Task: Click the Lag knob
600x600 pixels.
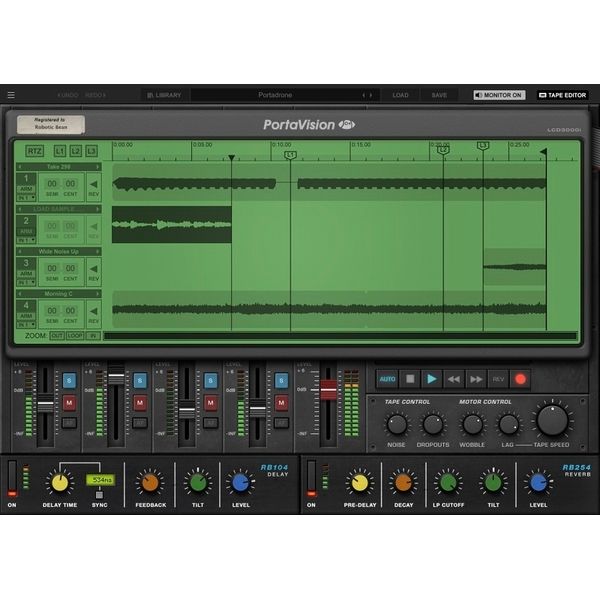Action: 509,425
